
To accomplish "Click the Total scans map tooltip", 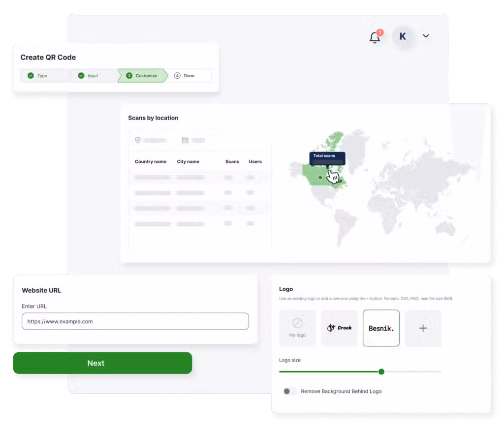I will click(327, 158).
